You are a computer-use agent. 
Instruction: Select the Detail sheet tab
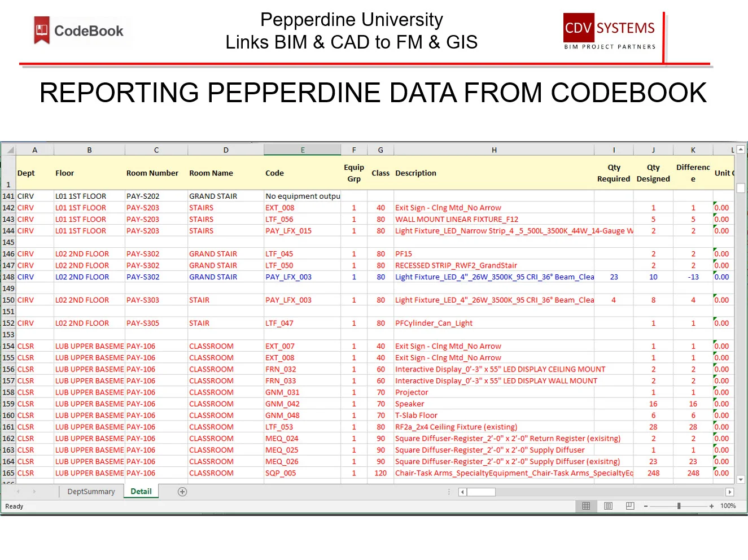141,492
